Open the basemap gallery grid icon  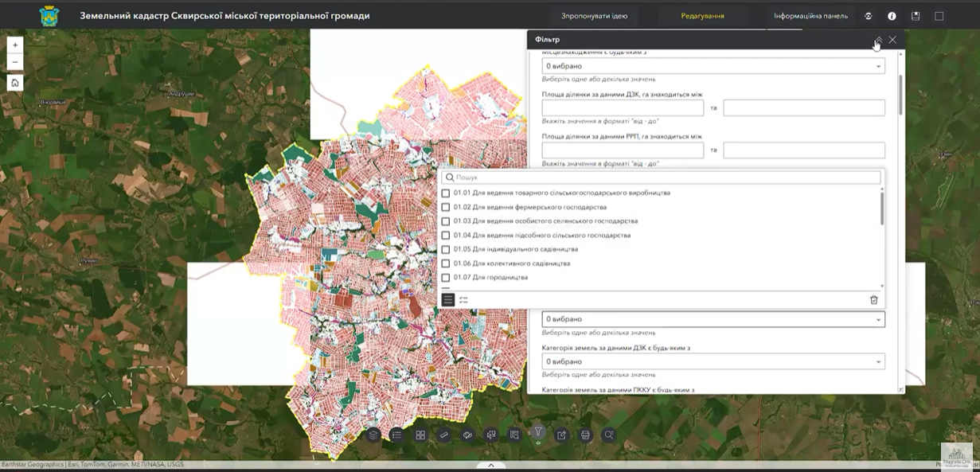click(x=420, y=435)
